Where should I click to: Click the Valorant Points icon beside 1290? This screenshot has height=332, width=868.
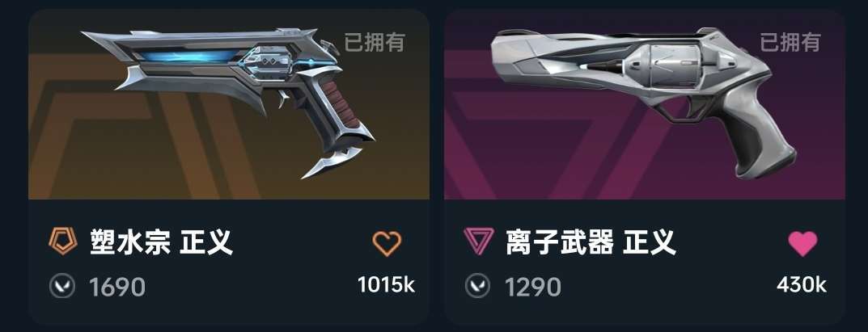477,287
